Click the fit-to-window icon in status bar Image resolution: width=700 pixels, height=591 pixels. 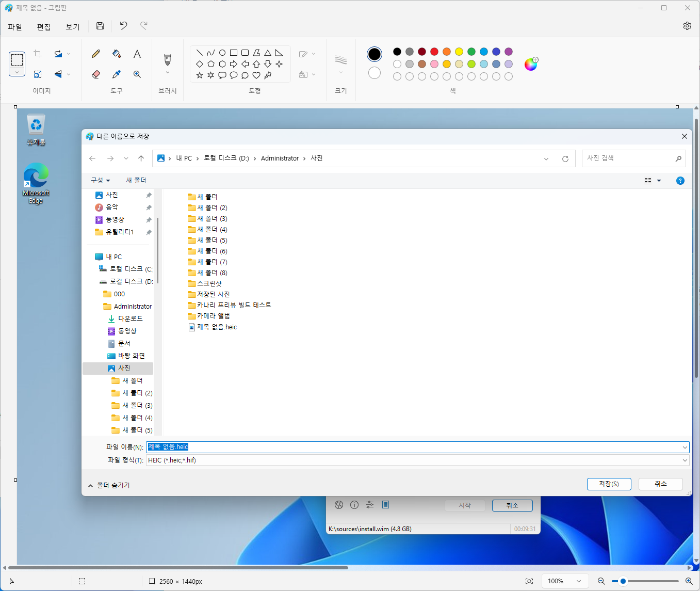[529, 581]
